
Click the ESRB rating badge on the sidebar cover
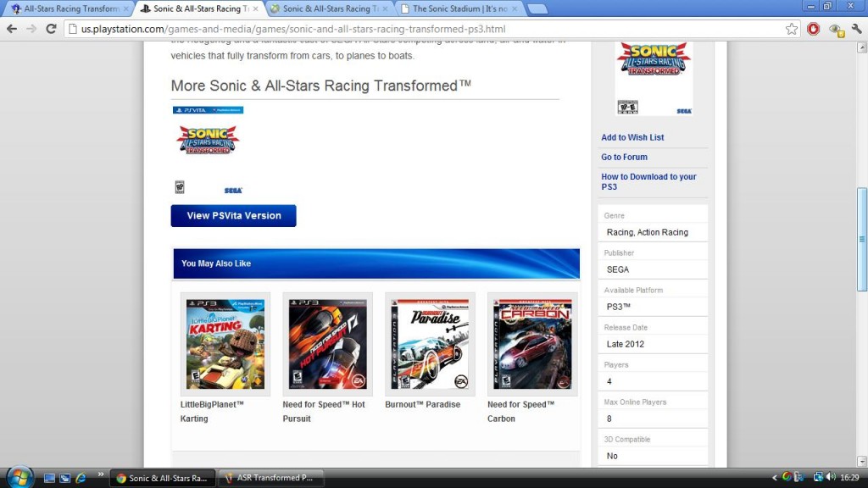pyautogui.click(x=628, y=107)
